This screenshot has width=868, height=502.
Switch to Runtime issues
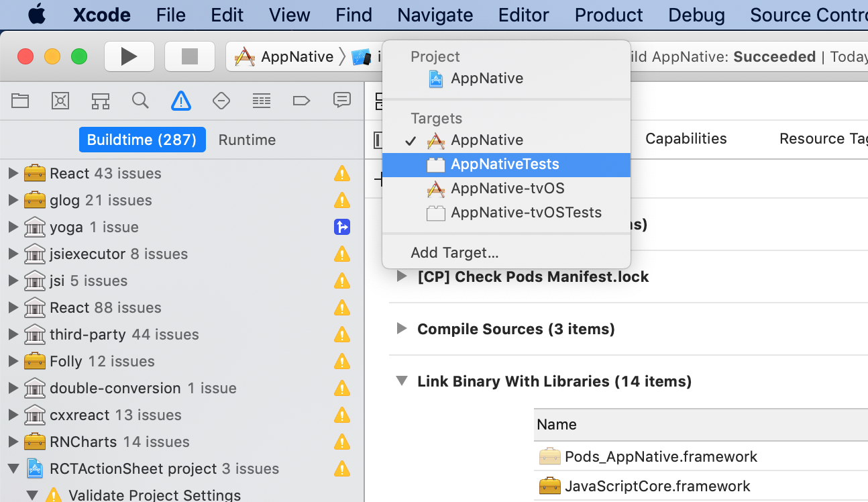(247, 140)
